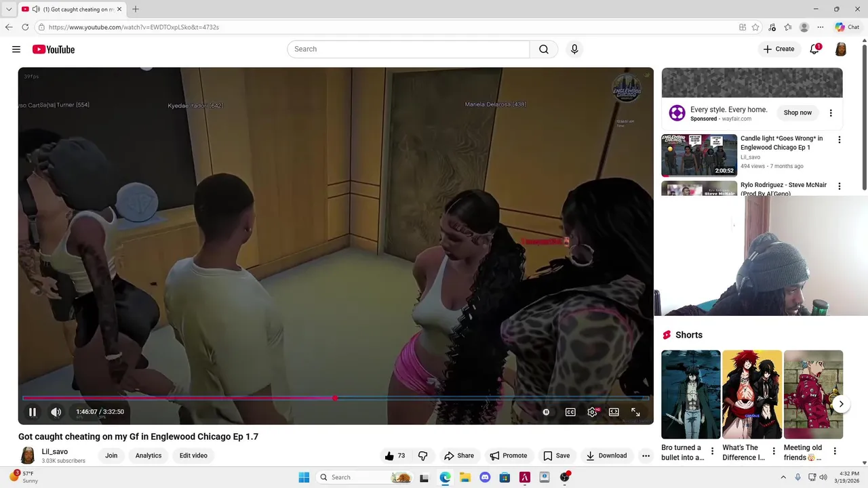
Task: Open the Candle light Goes Wrong thumbnail
Action: click(x=699, y=155)
